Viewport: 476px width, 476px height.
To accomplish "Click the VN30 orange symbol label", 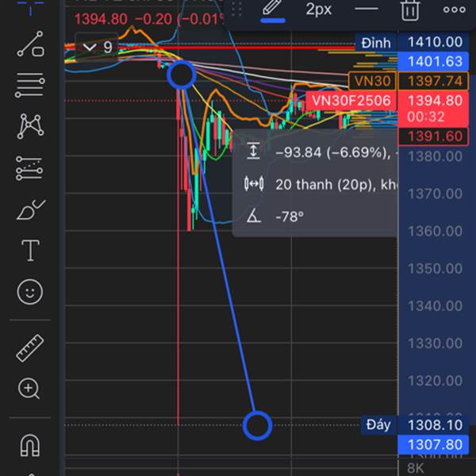I will (373, 81).
